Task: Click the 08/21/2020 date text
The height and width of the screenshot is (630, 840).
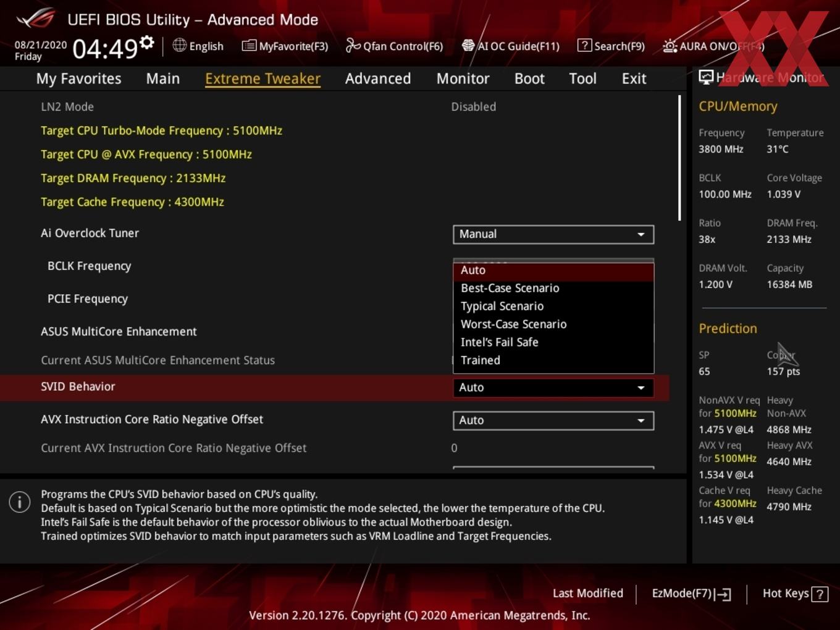Action: 41,45
